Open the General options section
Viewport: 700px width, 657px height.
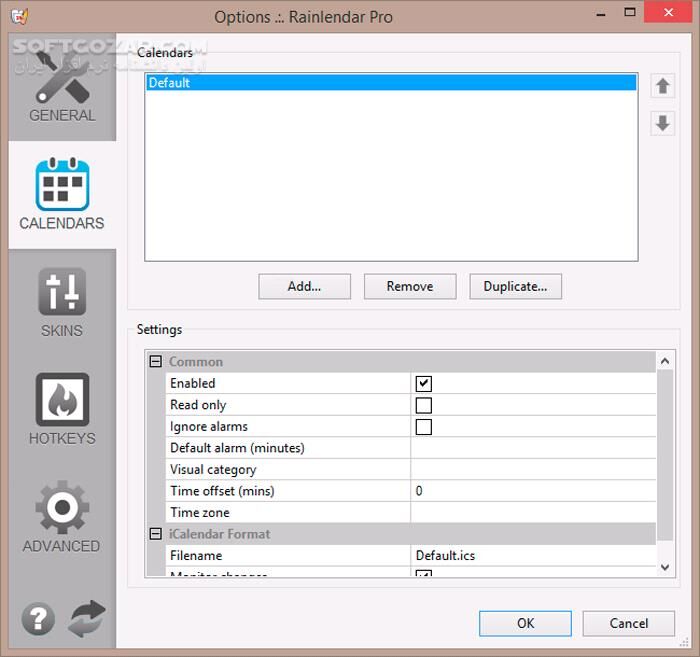pos(62,87)
